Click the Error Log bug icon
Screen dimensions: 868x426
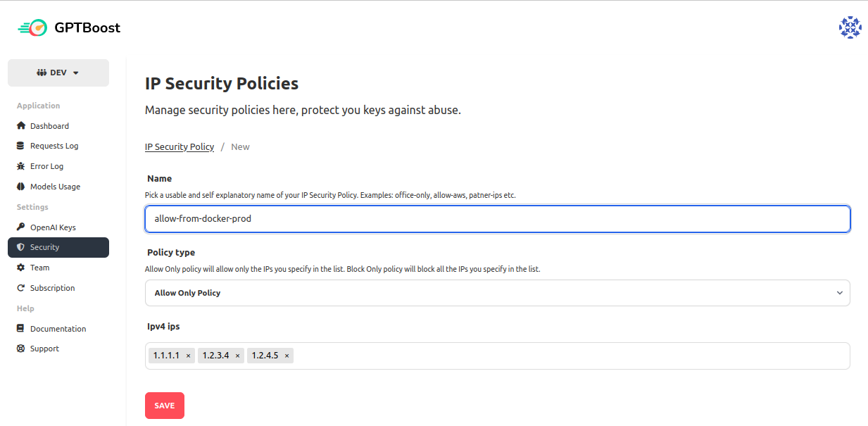click(21, 166)
